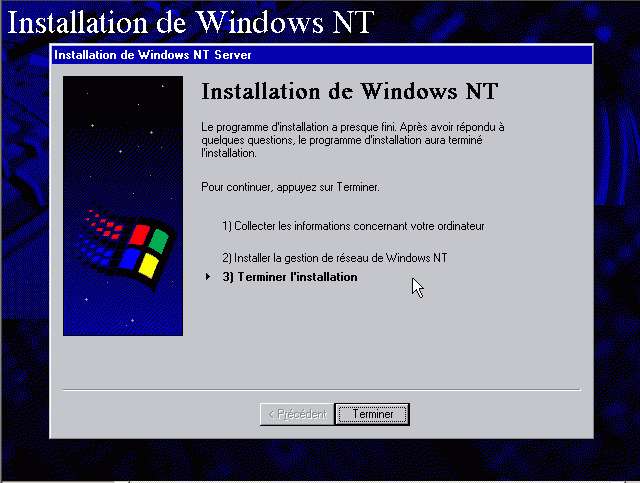The width and height of the screenshot is (640, 483).
Task: Click the paragraph starting Le programme d'installation
Action: coord(353,140)
